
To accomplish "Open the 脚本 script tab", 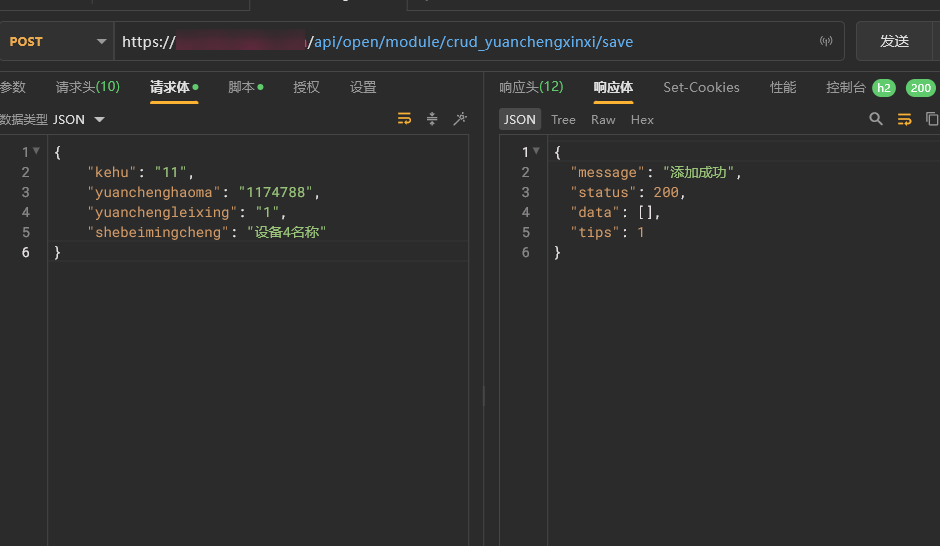I will (x=244, y=87).
